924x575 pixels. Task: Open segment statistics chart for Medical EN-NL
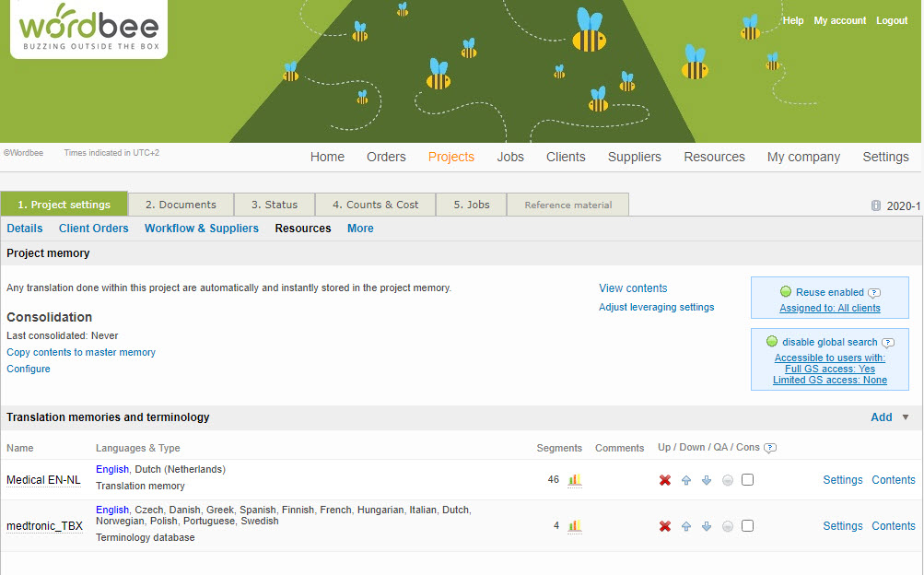click(575, 479)
